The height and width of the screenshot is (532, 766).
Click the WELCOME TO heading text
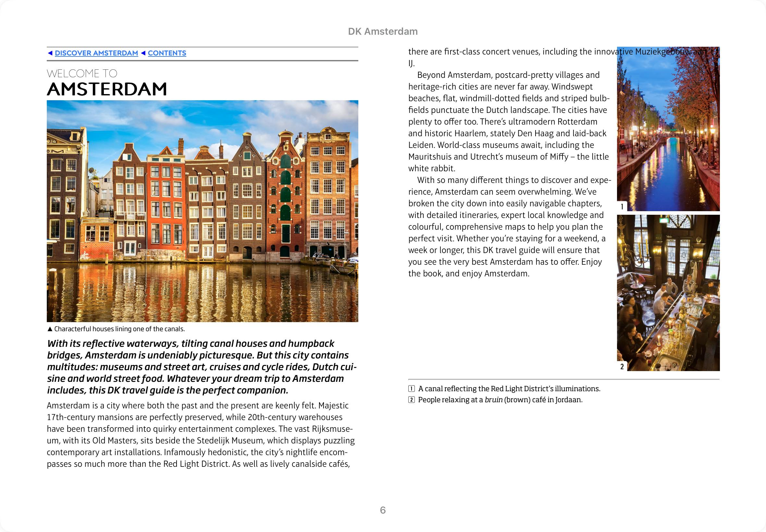(x=82, y=73)
